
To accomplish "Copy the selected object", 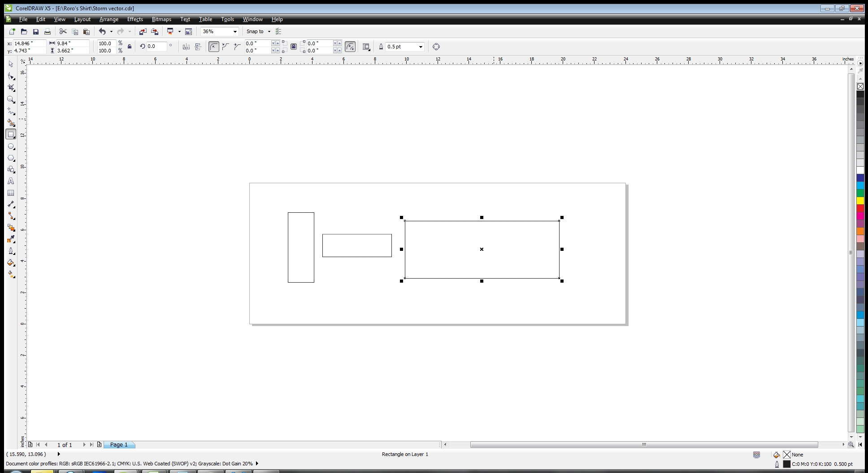I will [x=75, y=31].
